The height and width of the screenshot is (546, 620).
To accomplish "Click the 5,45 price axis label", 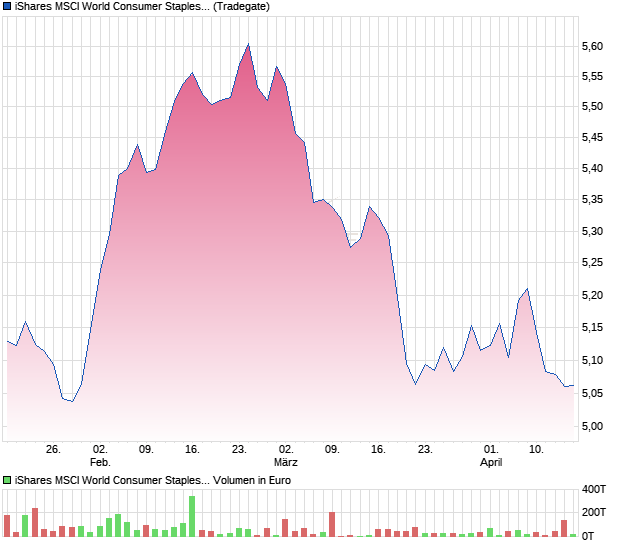I will pos(592,138).
